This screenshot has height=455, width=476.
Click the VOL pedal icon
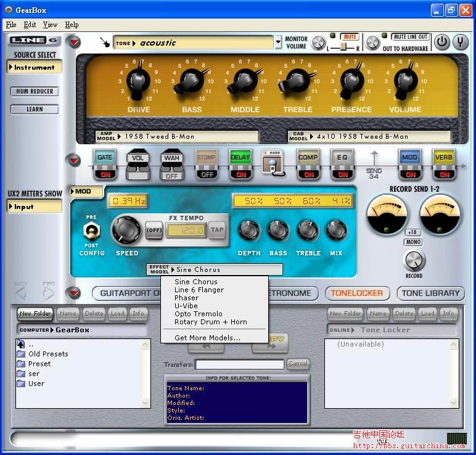(139, 164)
